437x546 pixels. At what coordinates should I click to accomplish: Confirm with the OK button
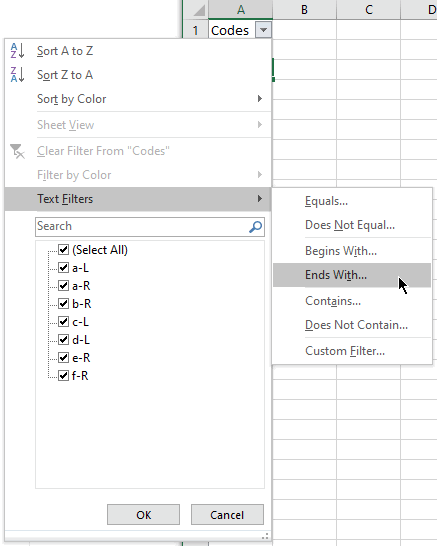[x=143, y=515]
